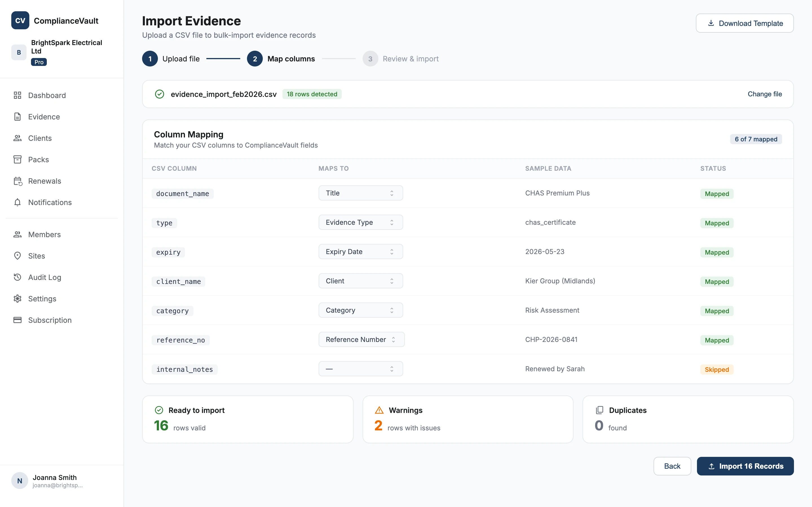Open Settings via the gear icon
The height and width of the screenshot is (507, 812).
18,299
